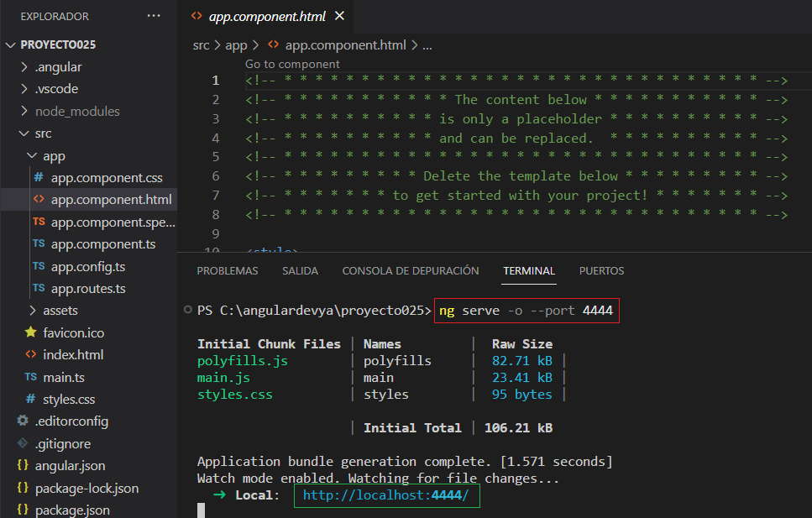Select the TERMINAL panel tab

(x=529, y=271)
